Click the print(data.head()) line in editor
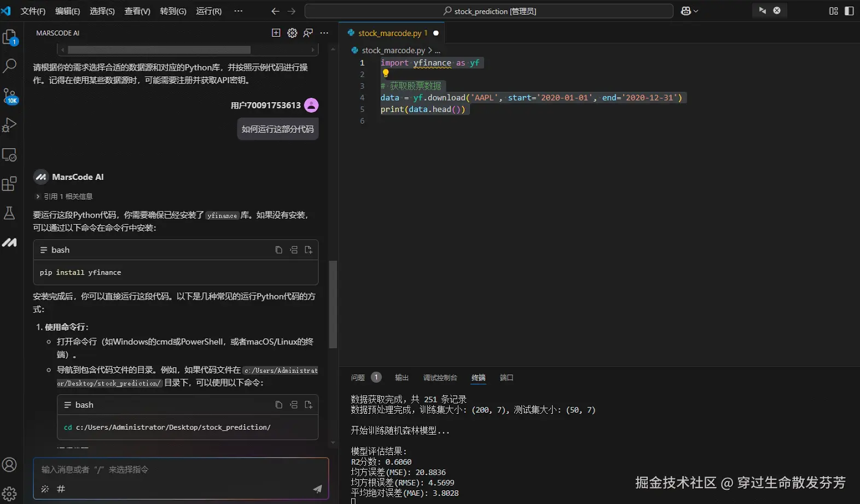This screenshot has height=504, width=860. (x=423, y=109)
